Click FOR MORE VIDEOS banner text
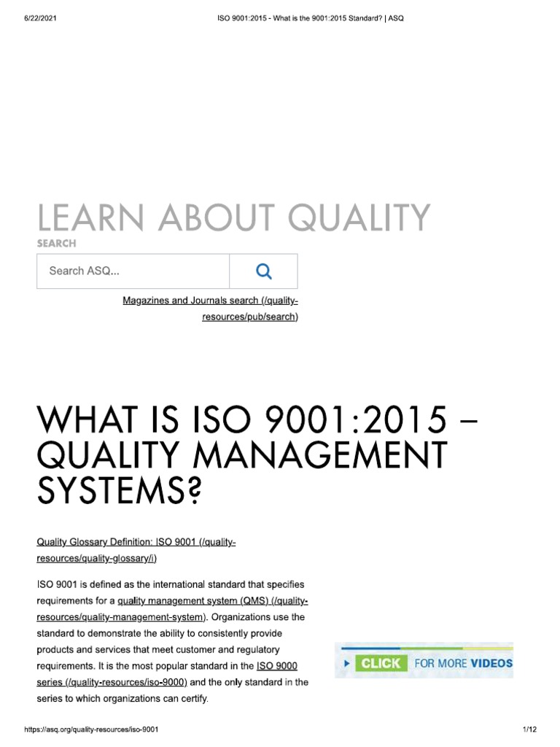560x747 pixels. click(463, 663)
